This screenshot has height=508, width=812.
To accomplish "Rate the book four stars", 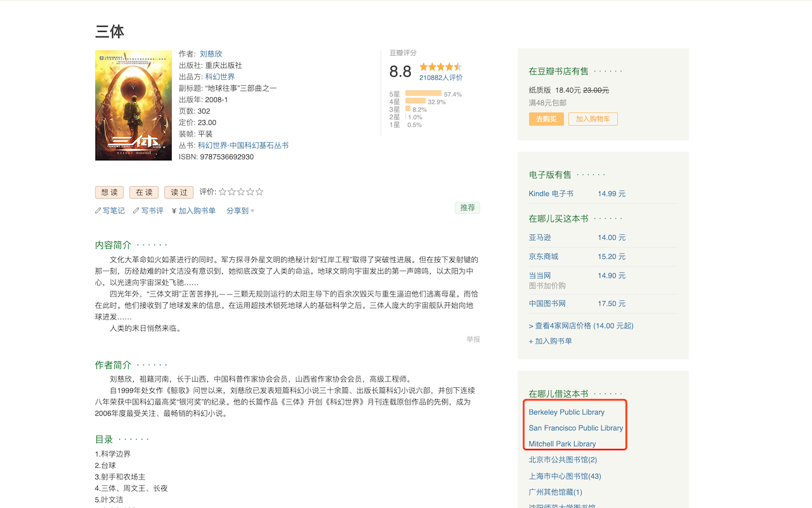I will click(250, 192).
